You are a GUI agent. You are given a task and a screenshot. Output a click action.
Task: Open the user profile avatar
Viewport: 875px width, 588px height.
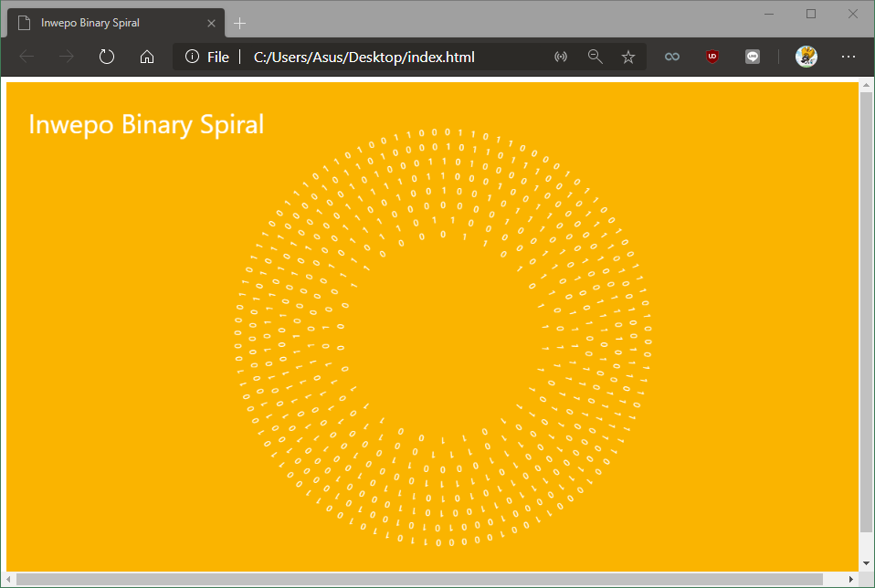click(x=806, y=57)
